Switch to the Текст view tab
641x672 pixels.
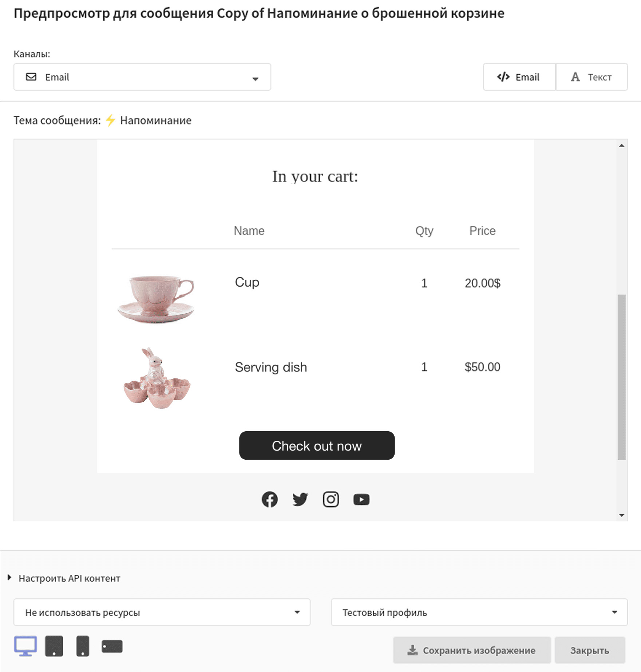592,77
